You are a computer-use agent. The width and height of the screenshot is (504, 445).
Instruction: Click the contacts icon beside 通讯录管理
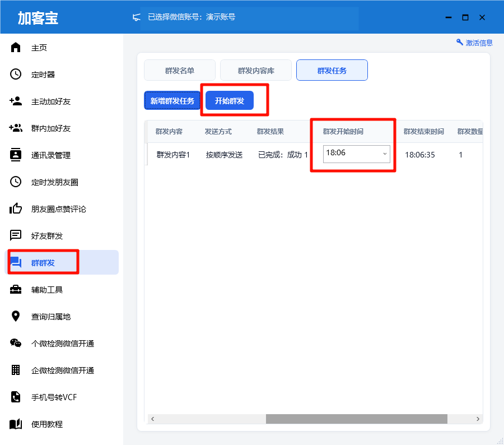coord(16,155)
